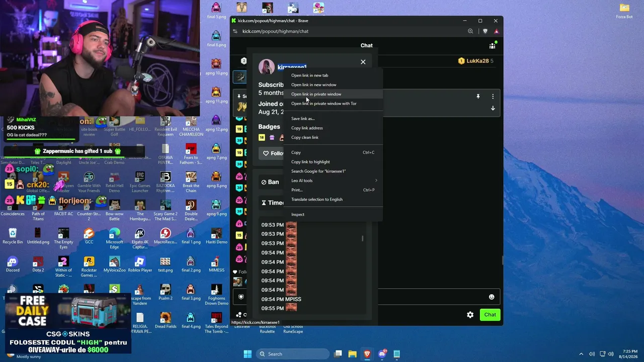Select the Untitled.png desktop file
Viewport: 644px width, 362px height.
click(38, 236)
